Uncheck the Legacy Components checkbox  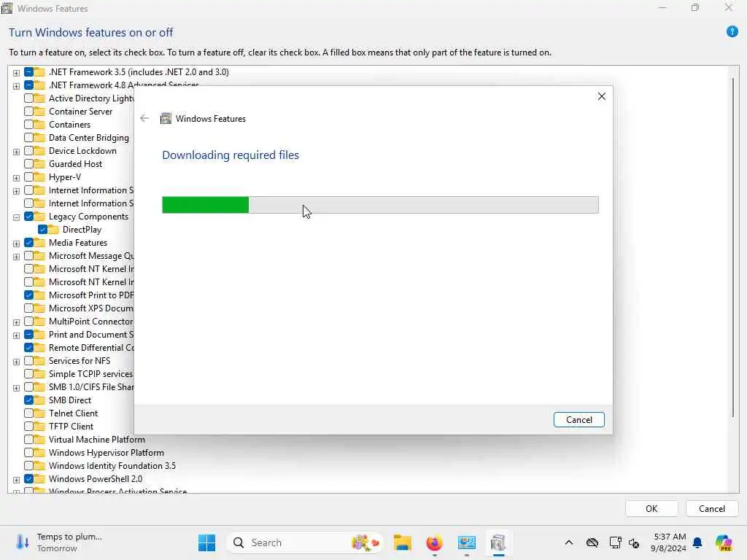tap(28, 216)
